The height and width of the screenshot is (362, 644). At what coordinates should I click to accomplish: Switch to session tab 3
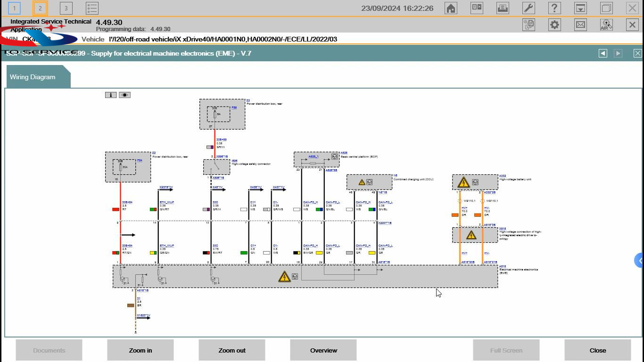[x=66, y=8]
